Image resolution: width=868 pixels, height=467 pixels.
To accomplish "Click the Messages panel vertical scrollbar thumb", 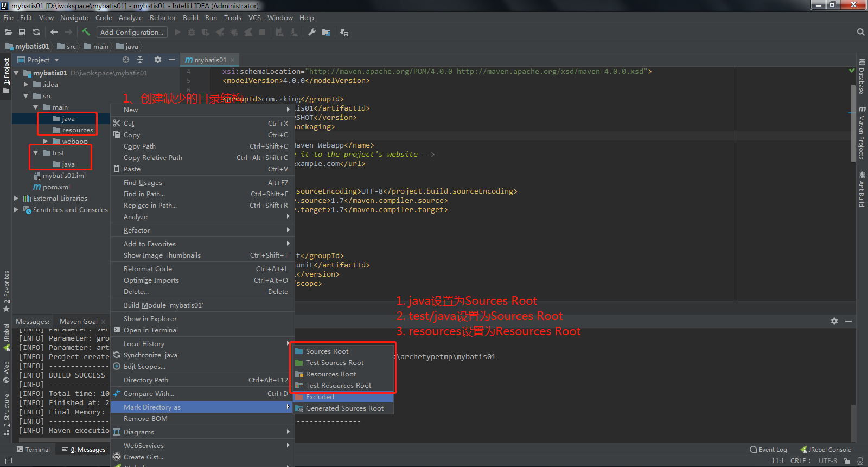I will (853, 424).
